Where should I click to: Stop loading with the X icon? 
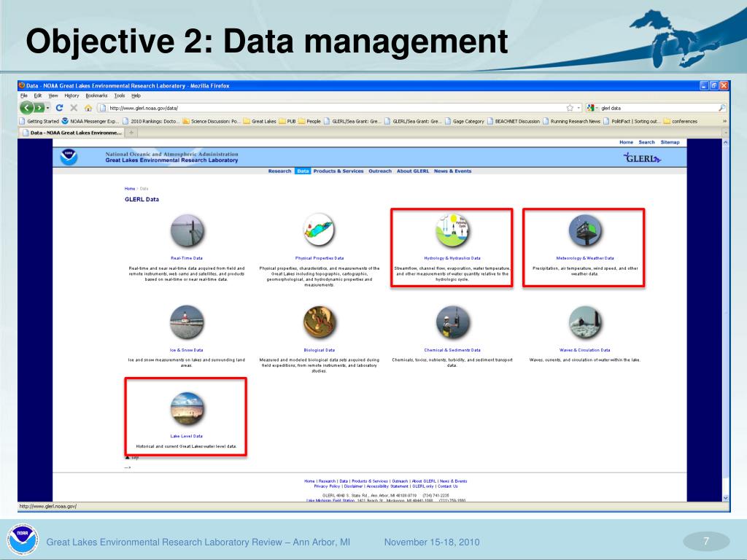[74, 108]
